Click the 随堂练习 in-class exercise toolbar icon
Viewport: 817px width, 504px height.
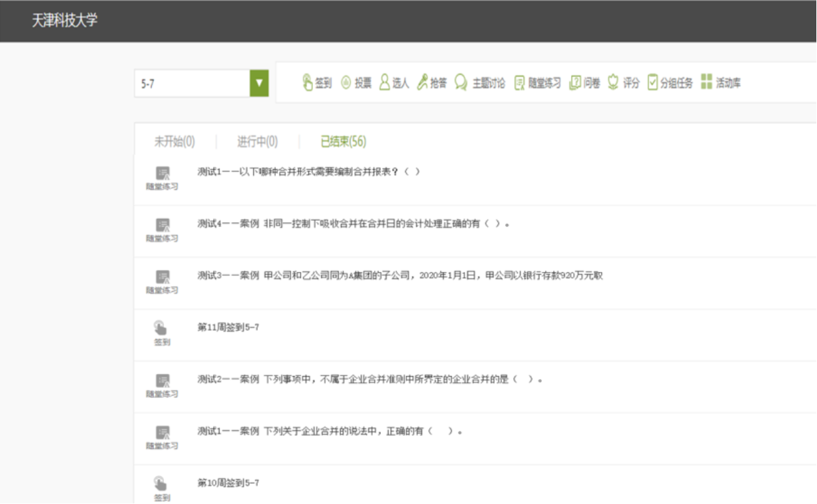click(x=520, y=83)
